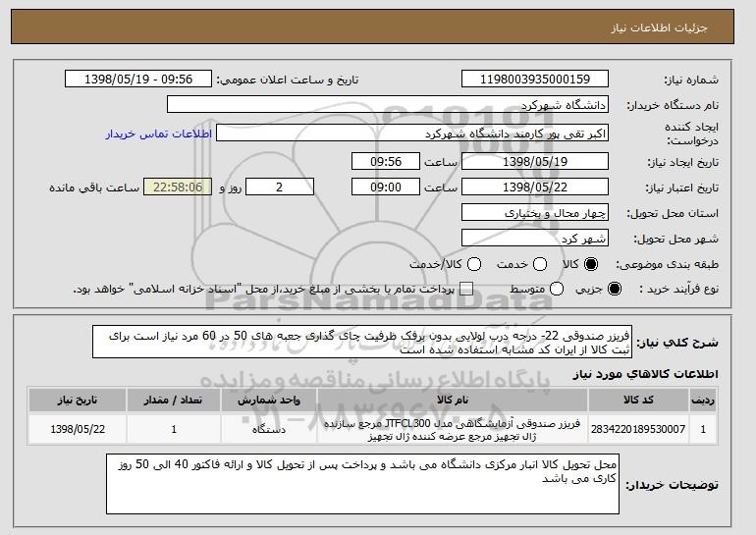Select the کالا/خدمت radio button
The image size is (756, 535).
(474, 264)
